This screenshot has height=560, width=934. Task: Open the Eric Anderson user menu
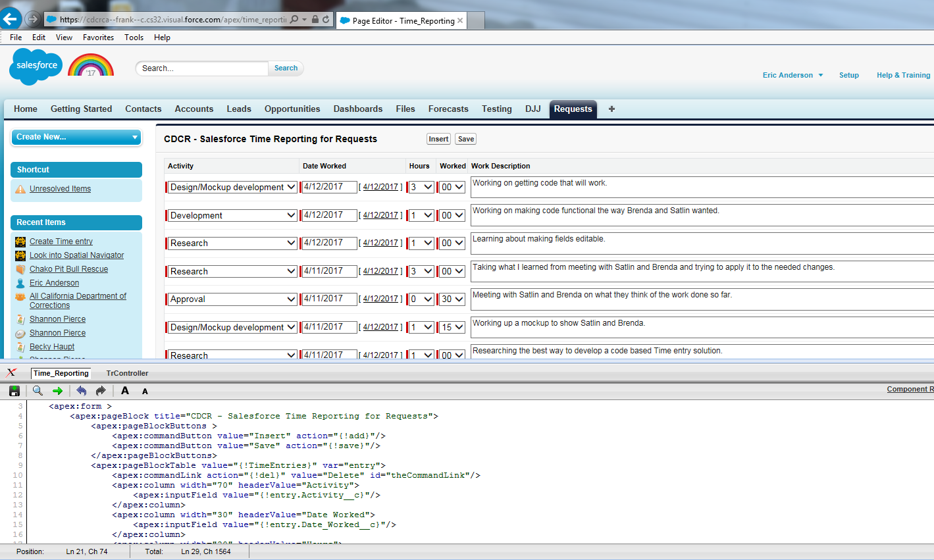792,75
